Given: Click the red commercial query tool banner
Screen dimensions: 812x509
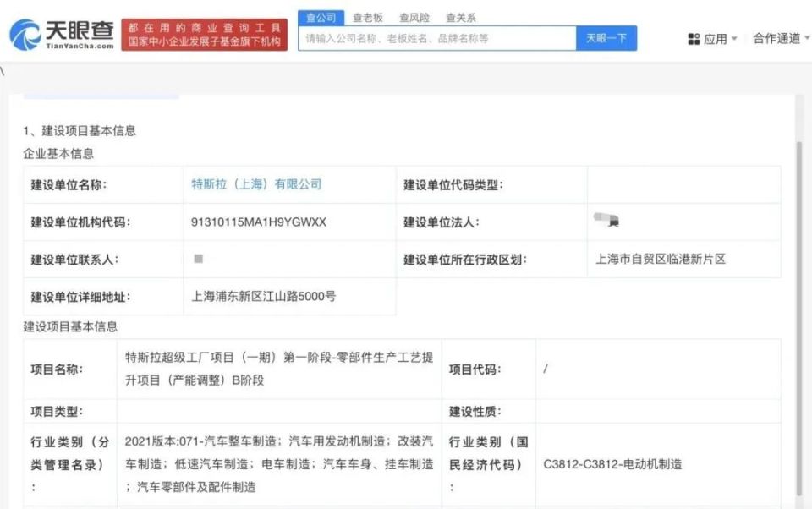Looking at the screenshot, I should click(204, 35).
